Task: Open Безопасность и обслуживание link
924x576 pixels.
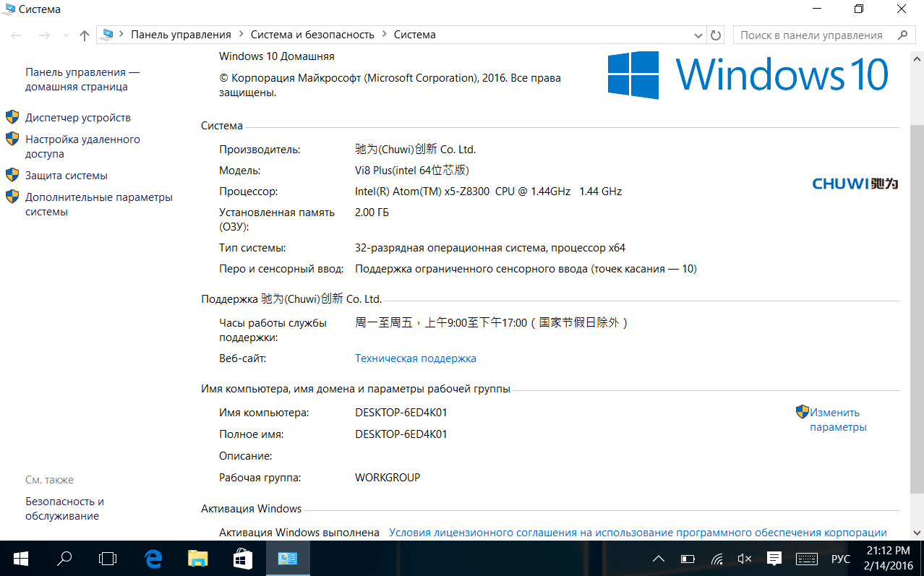Action: [64, 509]
